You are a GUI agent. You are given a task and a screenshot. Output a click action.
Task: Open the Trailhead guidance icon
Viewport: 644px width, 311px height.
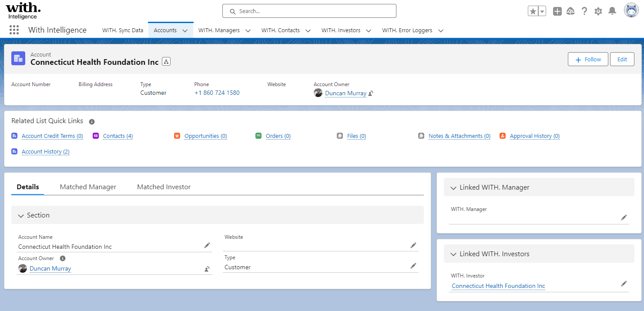click(570, 11)
